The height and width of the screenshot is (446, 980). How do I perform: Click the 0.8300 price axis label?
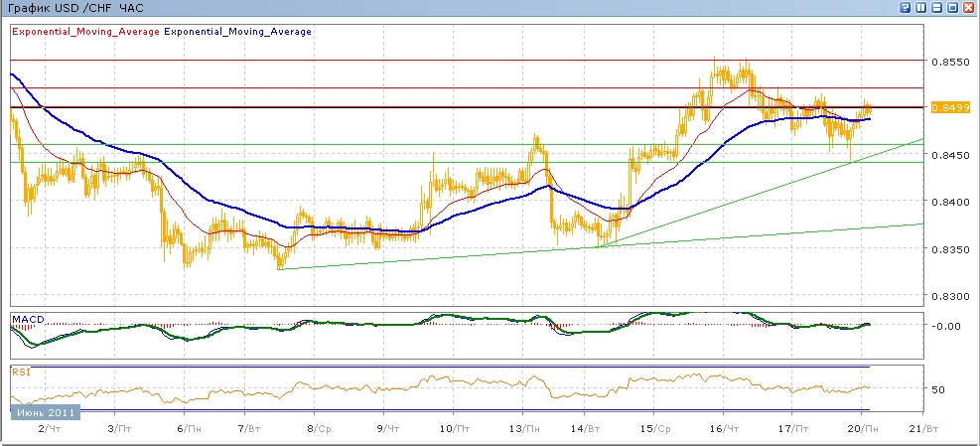pos(947,296)
